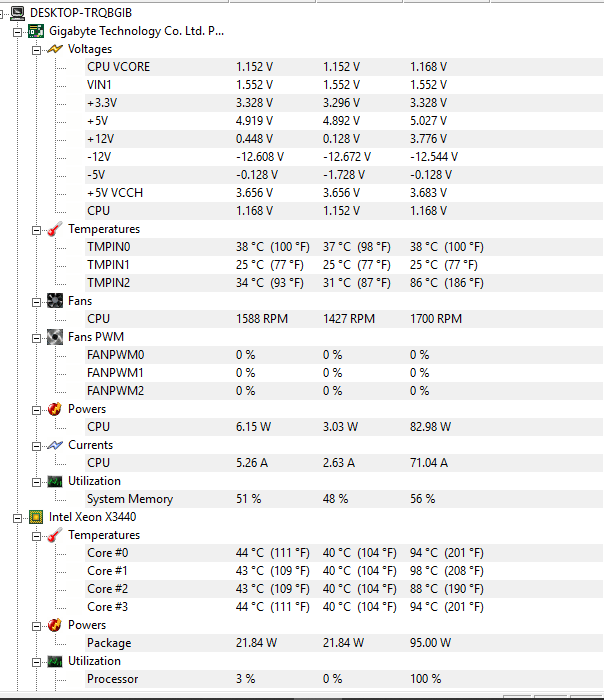This screenshot has width=604, height=700.
Task: Click the motherboard Temperatures thermometer icon
Action: pos(54,229)
